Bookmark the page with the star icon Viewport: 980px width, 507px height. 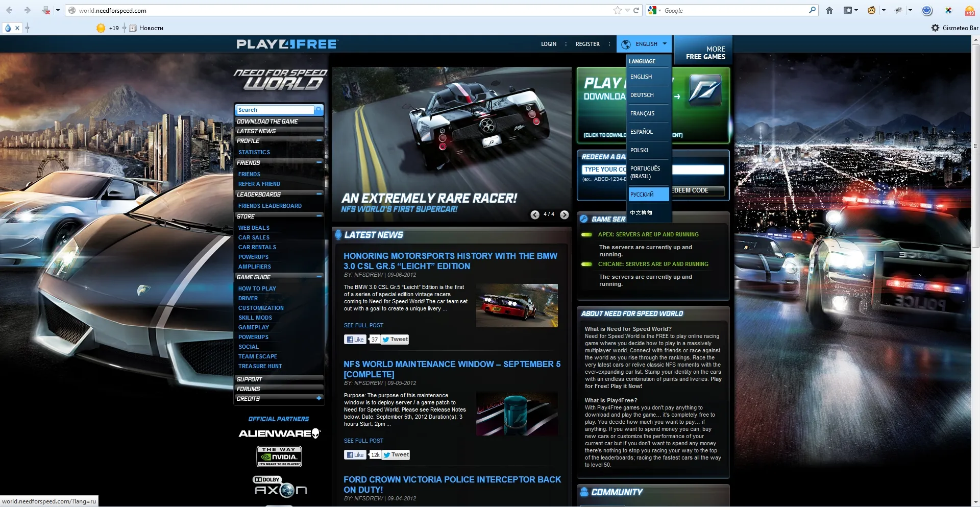[618, 10]
